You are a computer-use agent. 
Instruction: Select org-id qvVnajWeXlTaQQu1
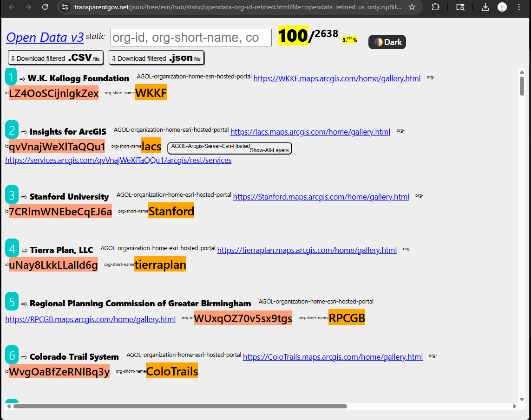[57, 147]
